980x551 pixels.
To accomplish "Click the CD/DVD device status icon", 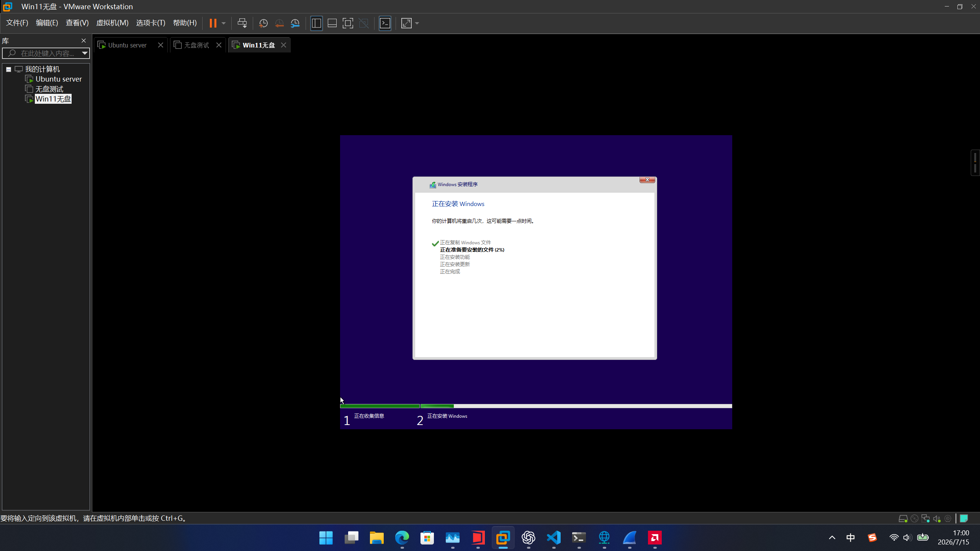I will pos(914,518).
